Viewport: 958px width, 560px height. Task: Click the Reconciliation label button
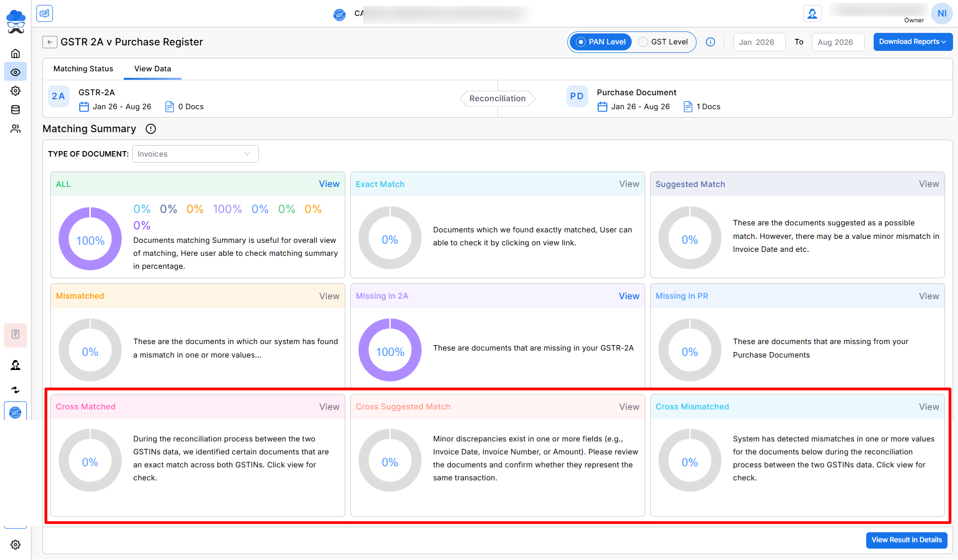pyautogui.click(x=497, y=99)
